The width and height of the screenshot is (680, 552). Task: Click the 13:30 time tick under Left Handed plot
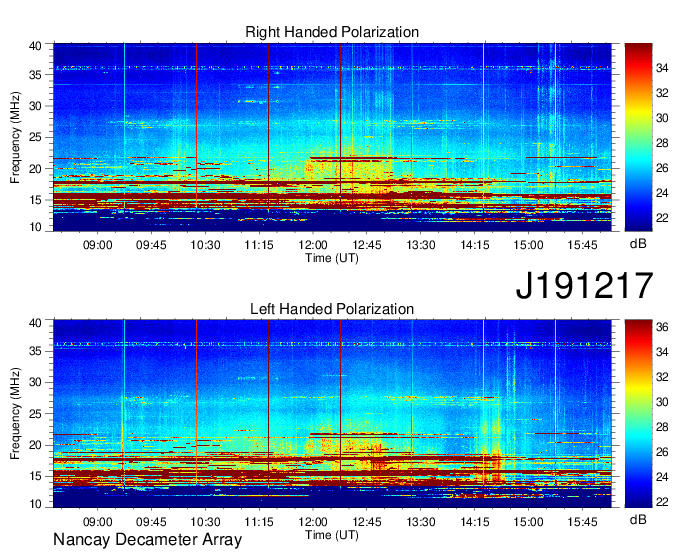(x=421, y=522)
